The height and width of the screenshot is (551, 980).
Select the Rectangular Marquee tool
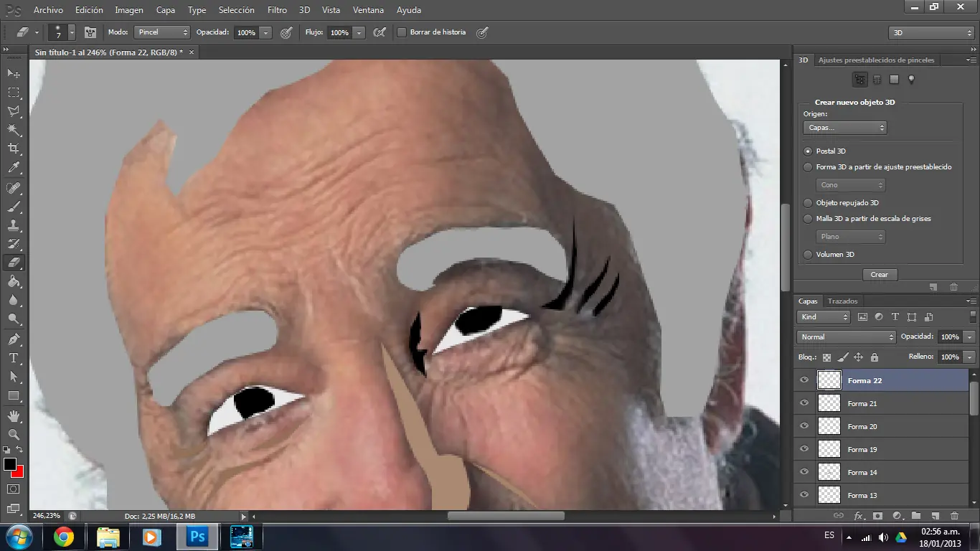[x=14, y=92]
